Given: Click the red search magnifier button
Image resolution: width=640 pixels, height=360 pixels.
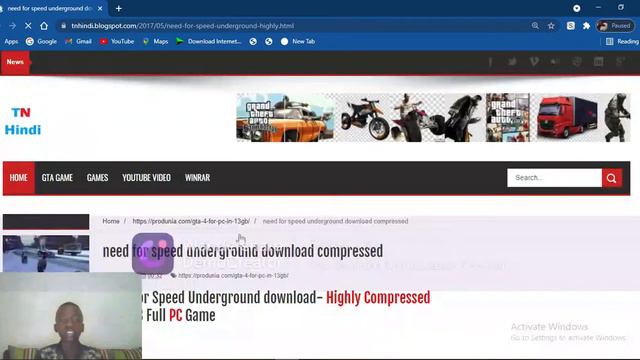Looking at the screenshot, I should [x=612, y=178].
